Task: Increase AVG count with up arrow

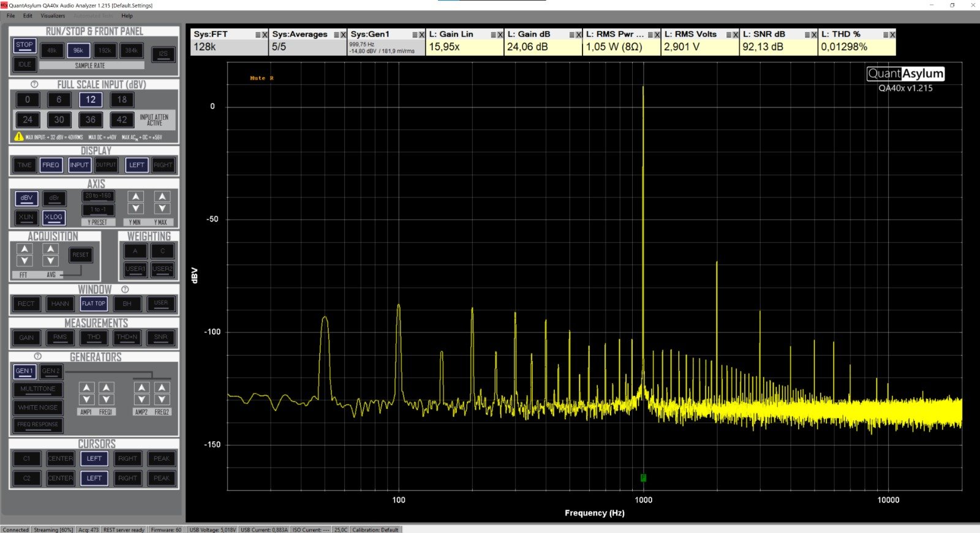Action: 50,249
